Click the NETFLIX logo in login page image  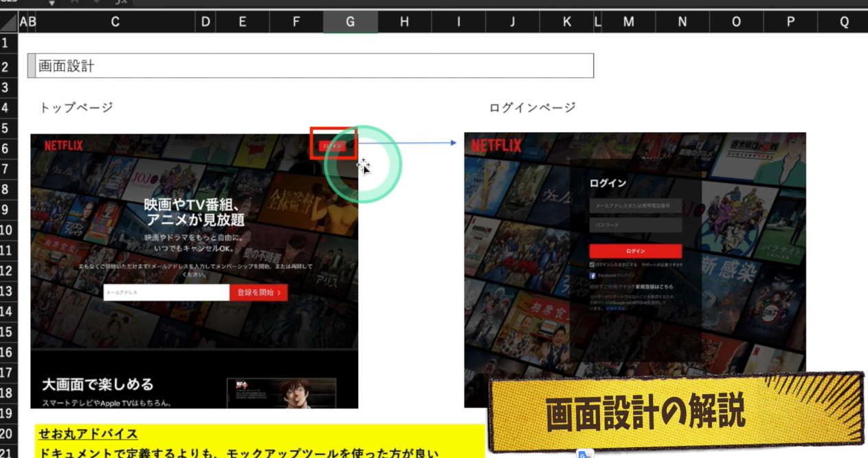[x=496, y=146]
